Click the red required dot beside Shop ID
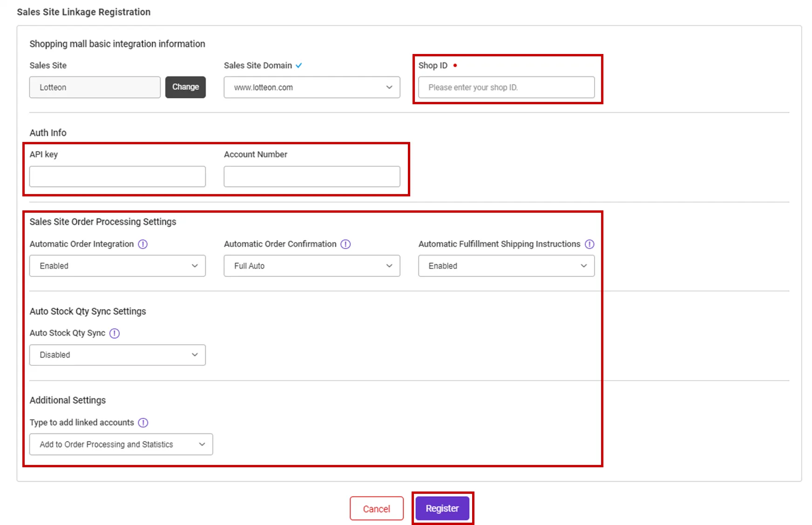 tap(455, 66)
